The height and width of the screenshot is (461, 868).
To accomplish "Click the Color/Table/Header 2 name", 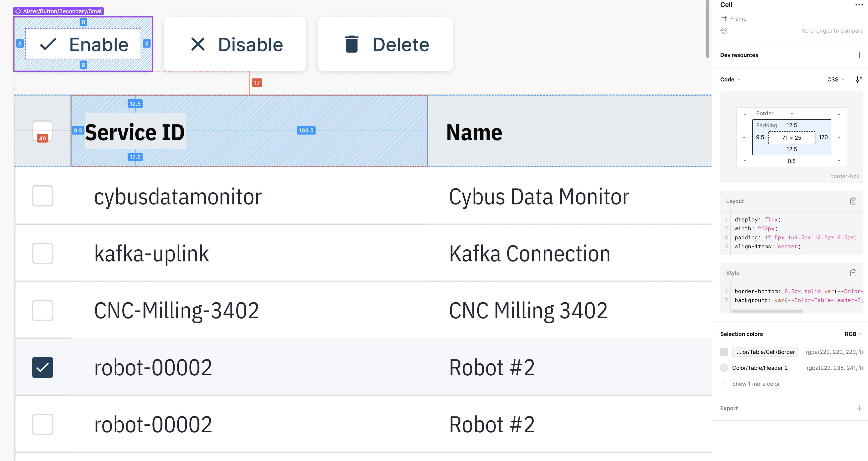I will (759, 368).
